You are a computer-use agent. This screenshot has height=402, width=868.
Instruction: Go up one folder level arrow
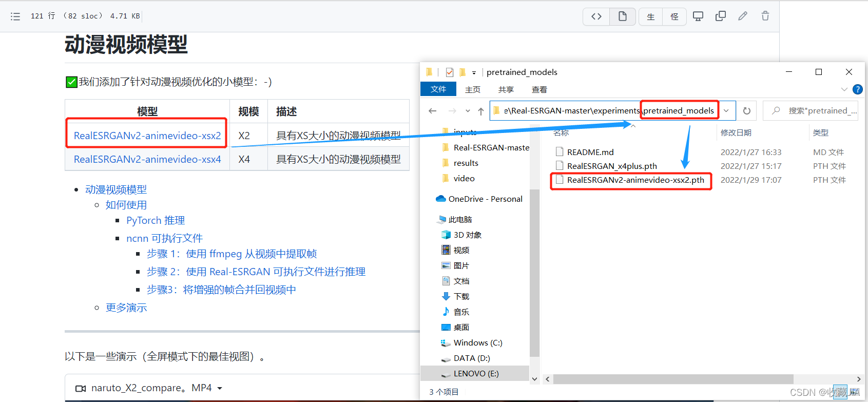[x=481, y=111]
